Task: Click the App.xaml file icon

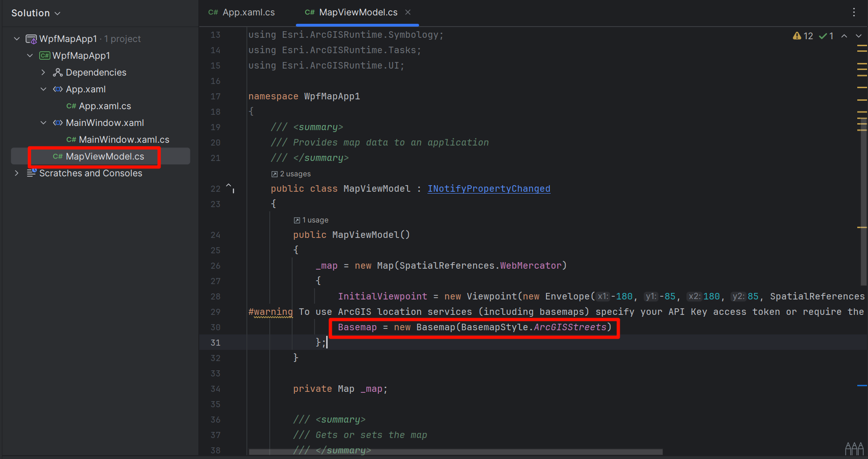Action: click(x=58, y=89)
